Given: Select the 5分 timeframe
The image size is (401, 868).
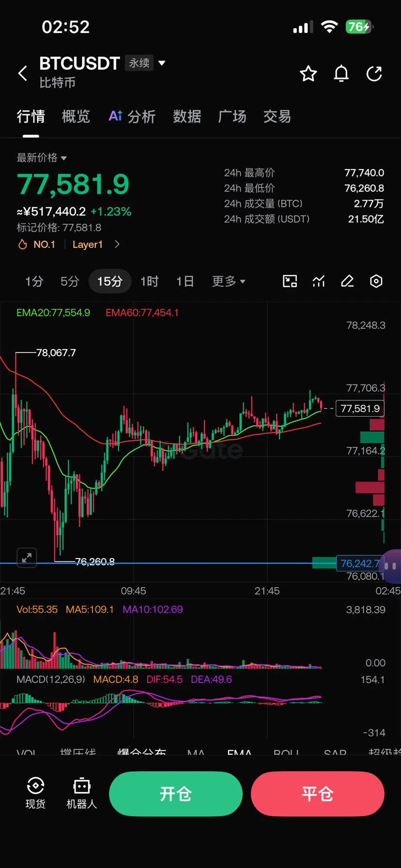Looking at the screenshot, I should 70,281.
